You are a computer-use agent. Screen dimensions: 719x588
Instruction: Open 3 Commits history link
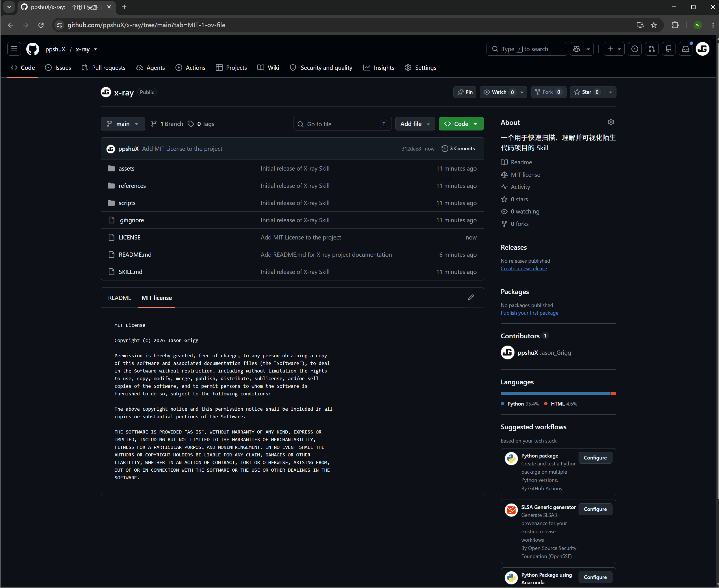(459, 149)
